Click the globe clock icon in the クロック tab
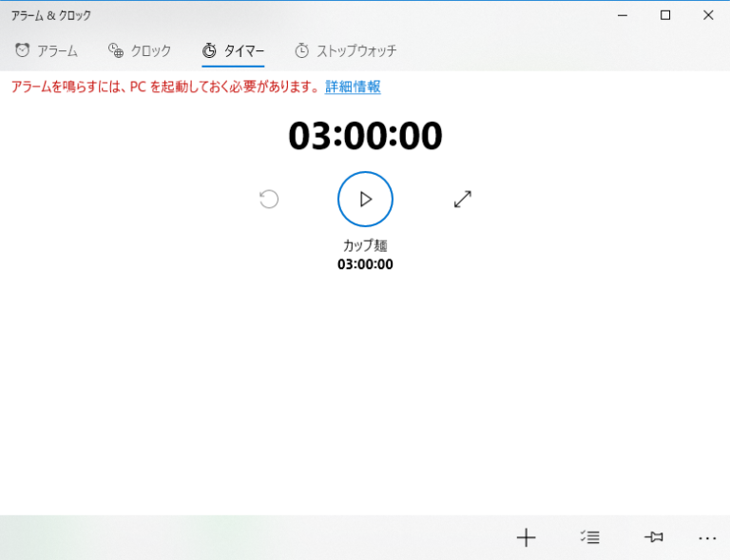Screen dimensions: 730x560 (116, 50)
